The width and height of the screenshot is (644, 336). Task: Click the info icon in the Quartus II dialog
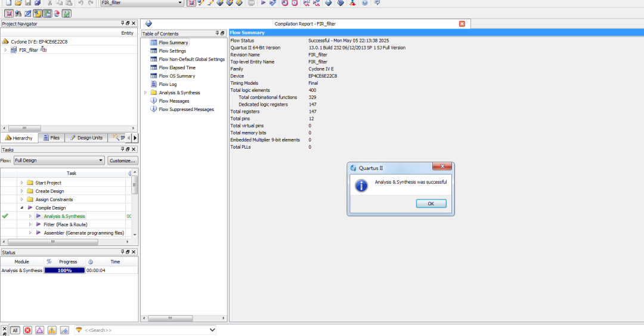tap(361, 186)
